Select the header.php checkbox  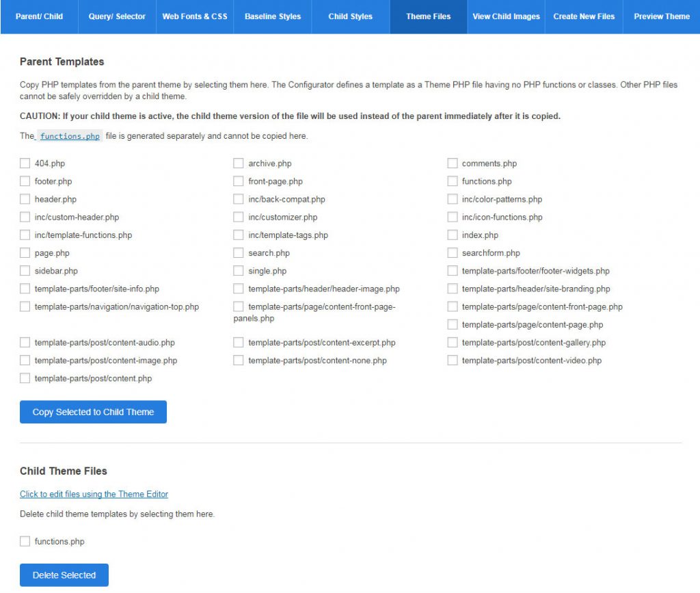(25, 199)
